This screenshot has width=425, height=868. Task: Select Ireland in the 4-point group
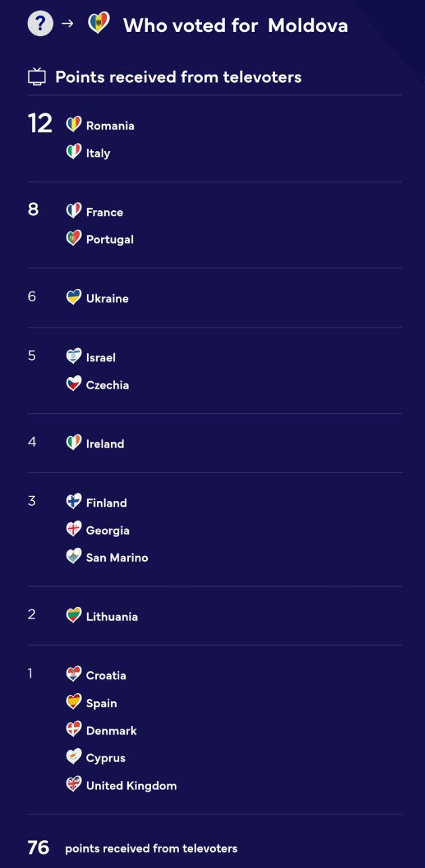(x=105, y=444)
